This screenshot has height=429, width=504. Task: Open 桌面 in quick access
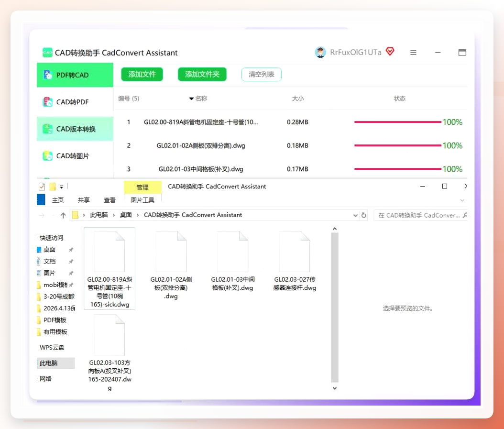pyautogui.click(x=50, y=250)
